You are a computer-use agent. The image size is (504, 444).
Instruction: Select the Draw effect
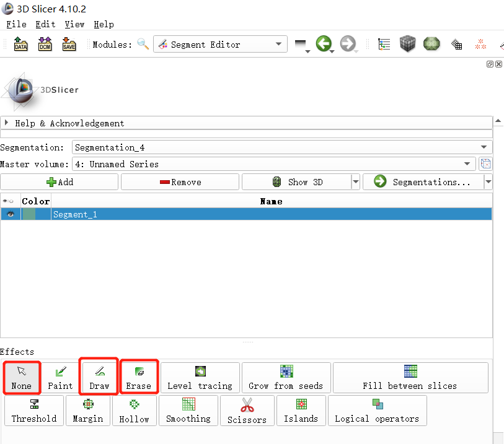coord(99,378)
